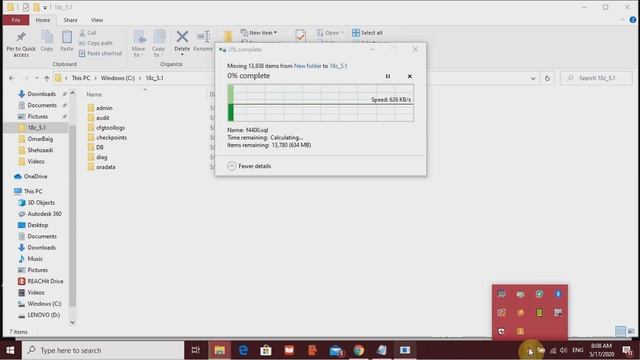
Task: Open Shehzaadi folder in sidebar
Action: click(36, 150)
